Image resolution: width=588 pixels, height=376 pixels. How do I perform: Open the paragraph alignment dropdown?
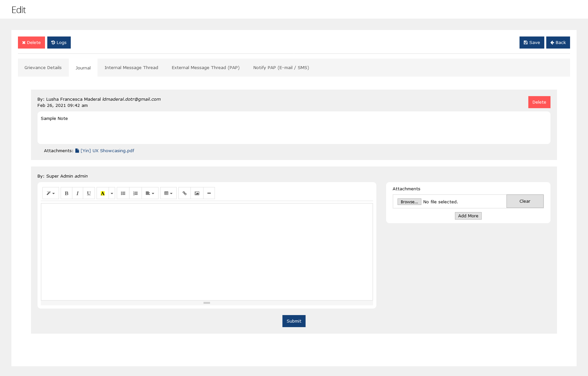(150, 193)
